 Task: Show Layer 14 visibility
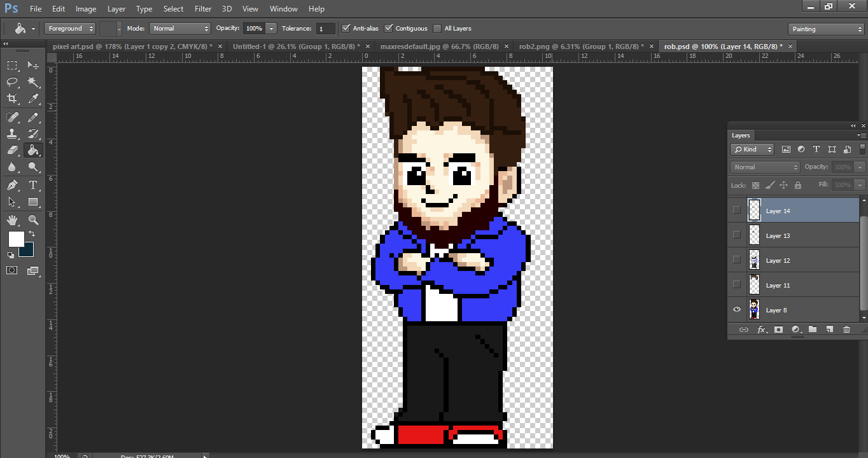[x=737, y=210]
